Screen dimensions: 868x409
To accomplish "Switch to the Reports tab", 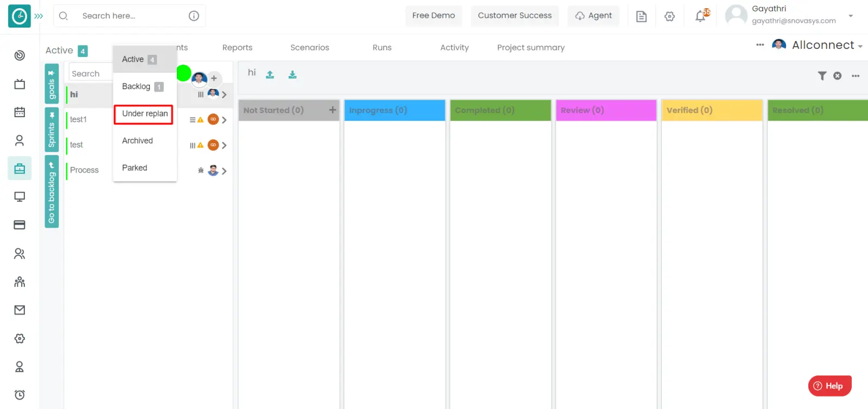I will coord(237,48).
